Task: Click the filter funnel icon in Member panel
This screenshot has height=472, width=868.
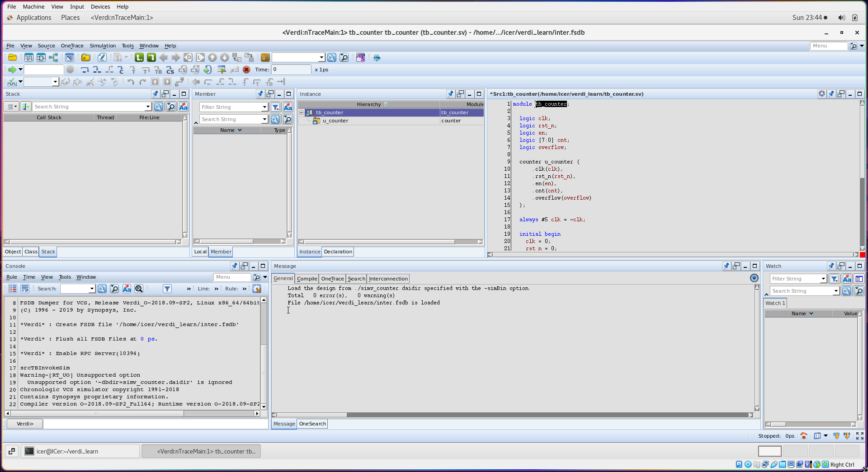Action: [275, 107]
